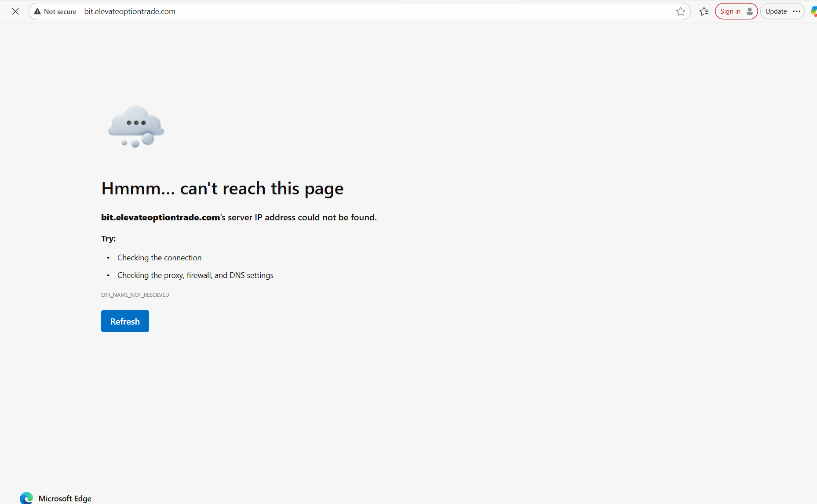Click the bold bit.elevateoptiontrade.com domain text
817x504 pixels.
(x=160, y=217)
